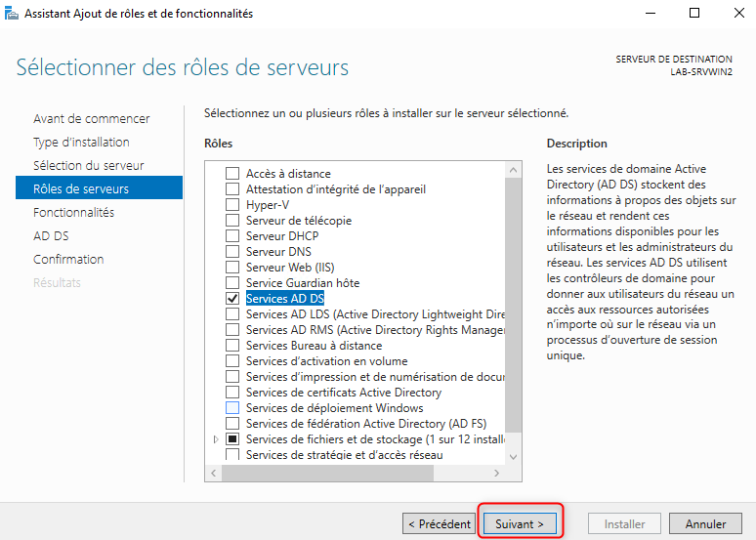Screen dimensions: 756x540
Task: Go to the Confirmation step
Action: click(x=68, y=260)
